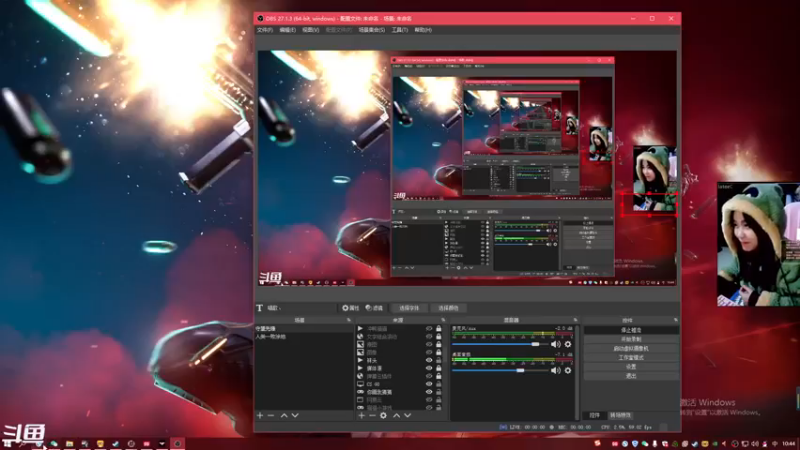This screenshot has width=800, height=450.
Task: Open the 帮助(H) menu
Action: (x=423, y=30)
